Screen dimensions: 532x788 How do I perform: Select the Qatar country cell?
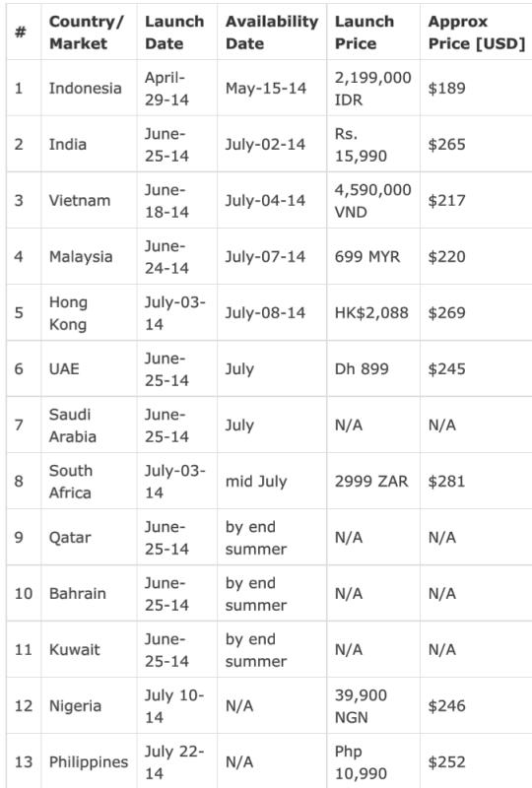pyautogui.click(x=70, y=538)
